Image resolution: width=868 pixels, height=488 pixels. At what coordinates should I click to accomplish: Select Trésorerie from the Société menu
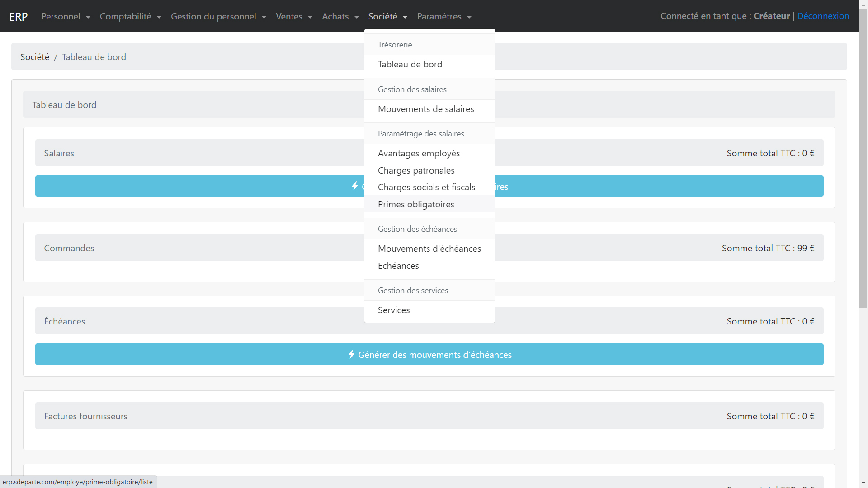(395, 44)
